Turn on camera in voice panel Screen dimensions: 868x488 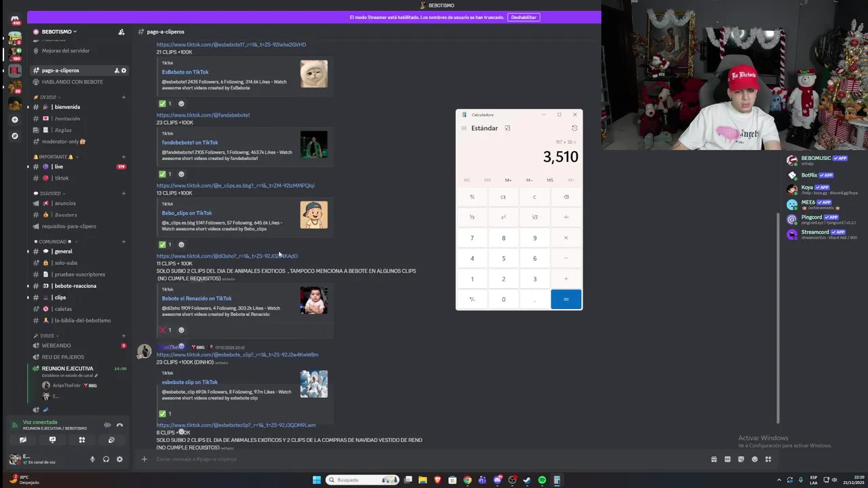coord(23,440)
